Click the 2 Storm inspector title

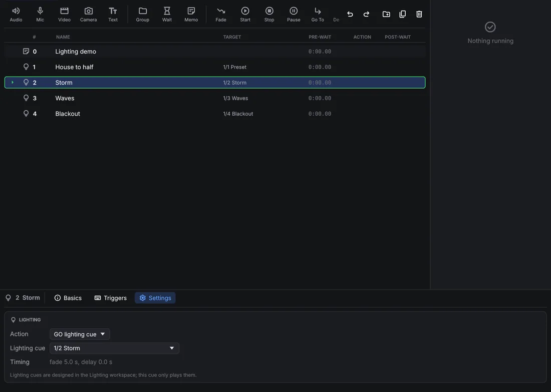pos(28,297)
